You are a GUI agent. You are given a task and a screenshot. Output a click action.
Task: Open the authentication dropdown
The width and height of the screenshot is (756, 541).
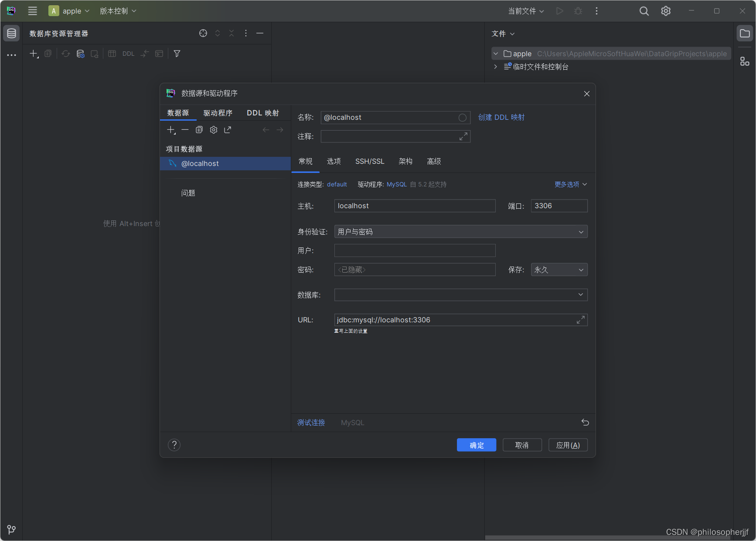(461, 232)
